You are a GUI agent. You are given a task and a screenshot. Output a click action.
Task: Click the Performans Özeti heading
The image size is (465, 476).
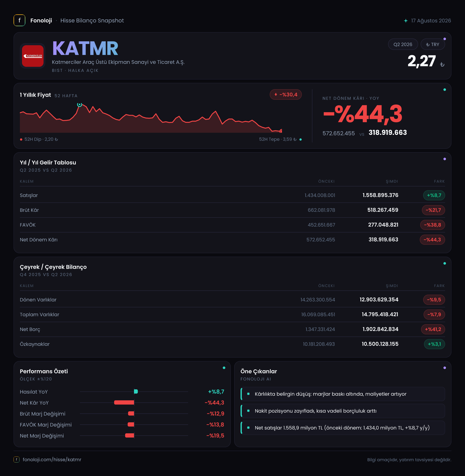44,371
